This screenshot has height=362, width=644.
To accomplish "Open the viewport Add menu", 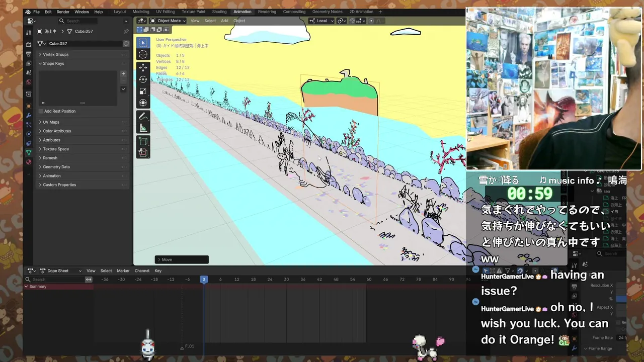I will click(224, 21).
